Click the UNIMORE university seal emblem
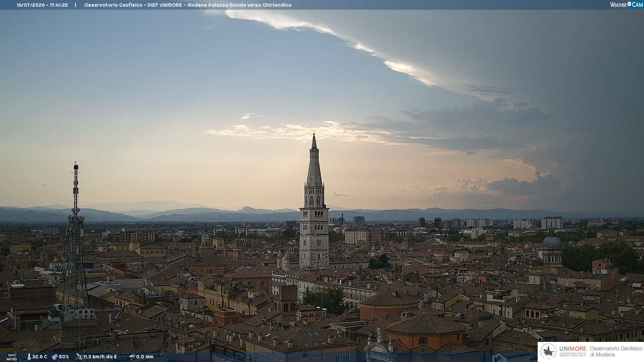 [548, 352]
